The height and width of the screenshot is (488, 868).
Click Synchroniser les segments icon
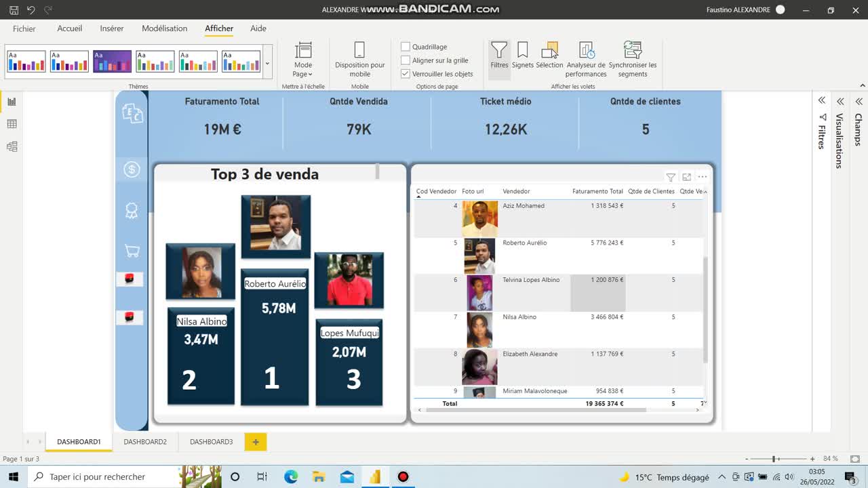click(x=633, y=50)
